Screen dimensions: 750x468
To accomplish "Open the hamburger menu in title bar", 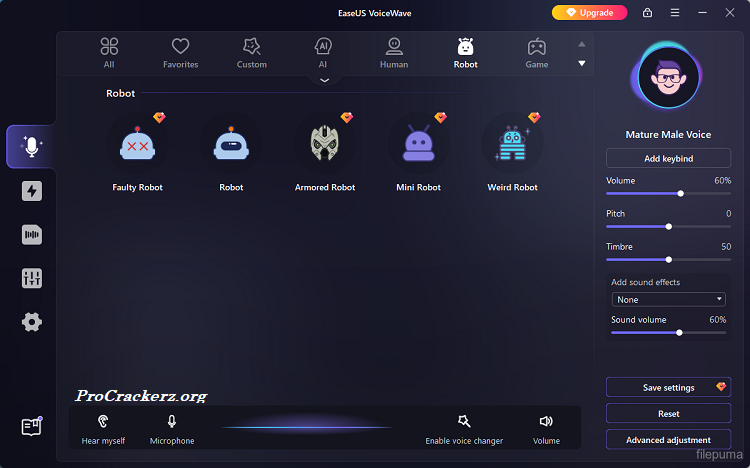I will click(675, 13).
